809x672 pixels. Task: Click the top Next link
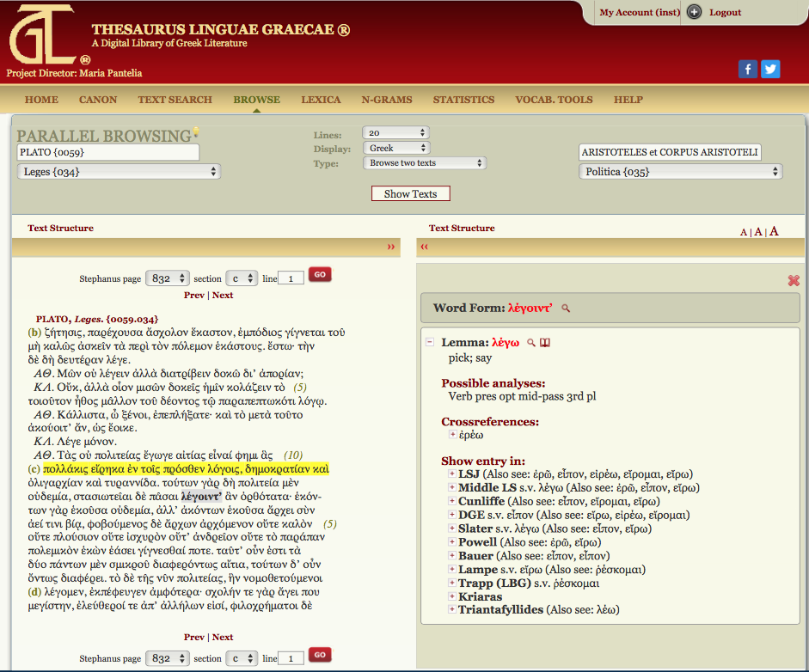tap(223, 295)
